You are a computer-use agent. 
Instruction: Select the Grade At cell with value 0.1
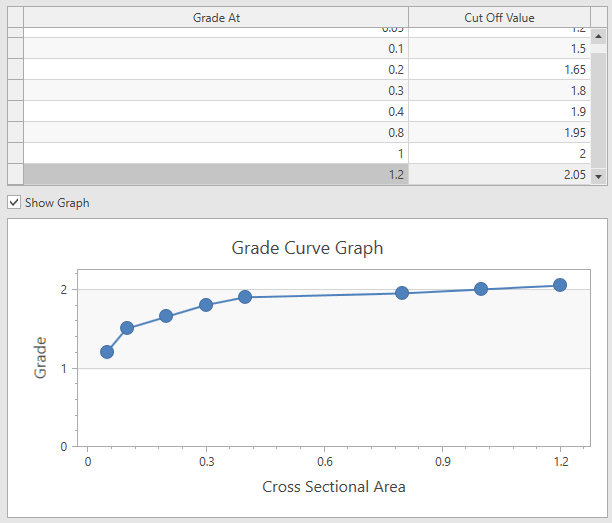coord(215,49)
